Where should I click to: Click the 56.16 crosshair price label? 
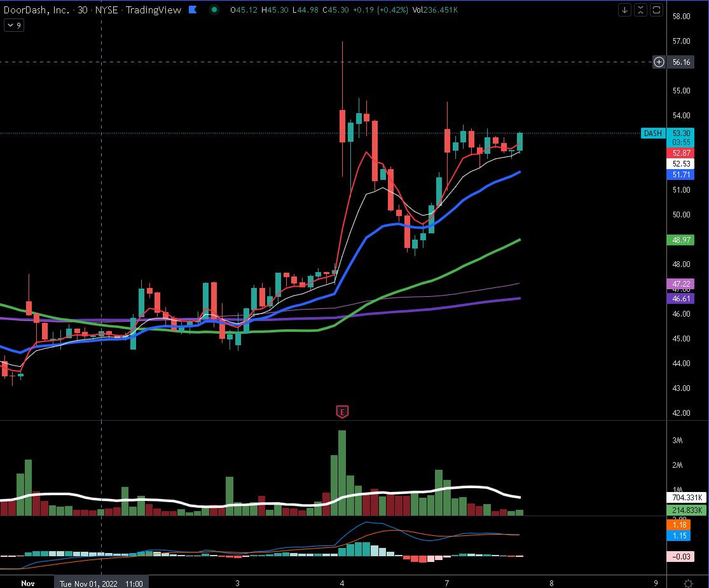(681, 62)
